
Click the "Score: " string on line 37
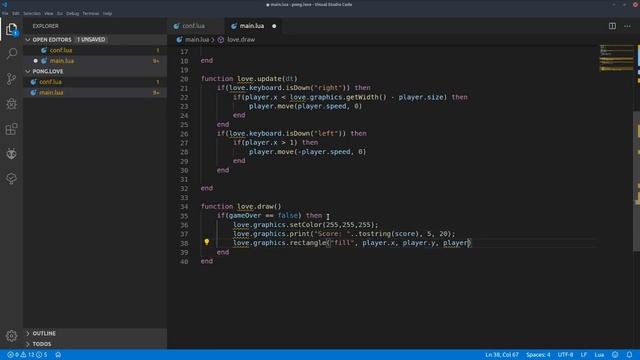pyautogui.click(x=332, y=234)
